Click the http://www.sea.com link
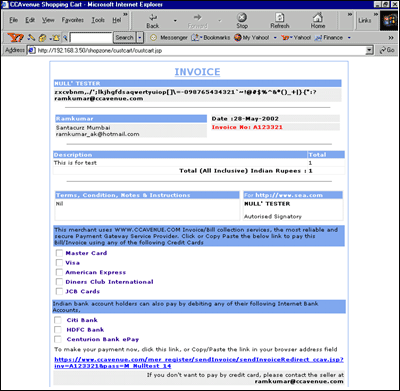The width and height of the screenshot is (400, 391). (x=289, y=195)
